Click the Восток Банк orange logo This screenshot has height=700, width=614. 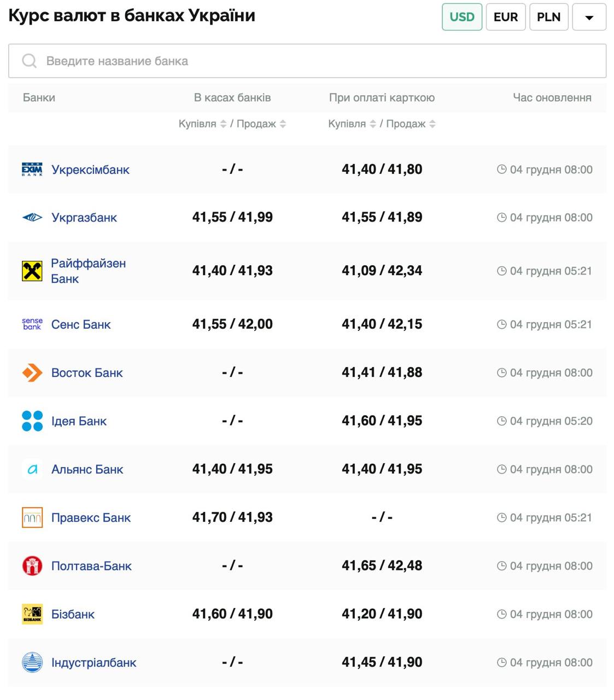pyautogui.click(x=32, y=373)
